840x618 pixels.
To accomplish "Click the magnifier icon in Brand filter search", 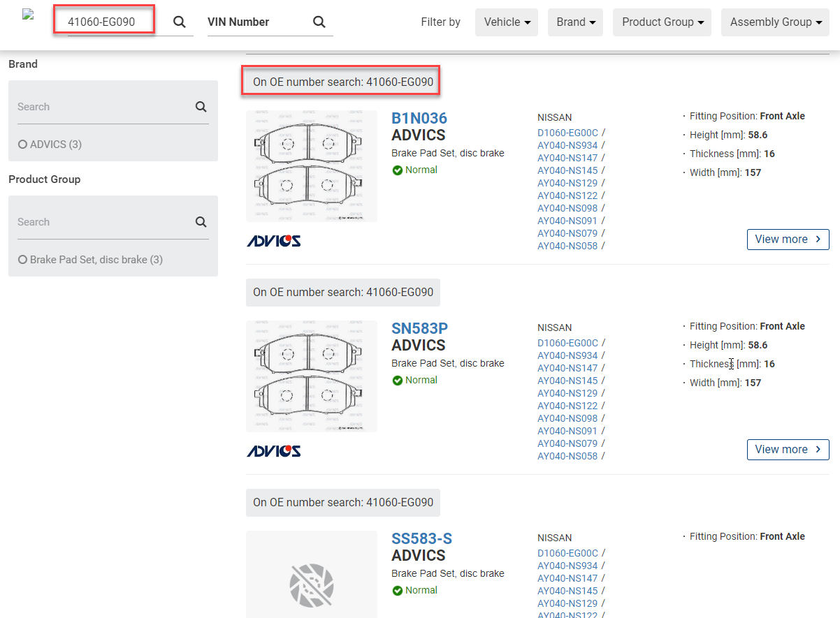I will click(x=201, y=107).
